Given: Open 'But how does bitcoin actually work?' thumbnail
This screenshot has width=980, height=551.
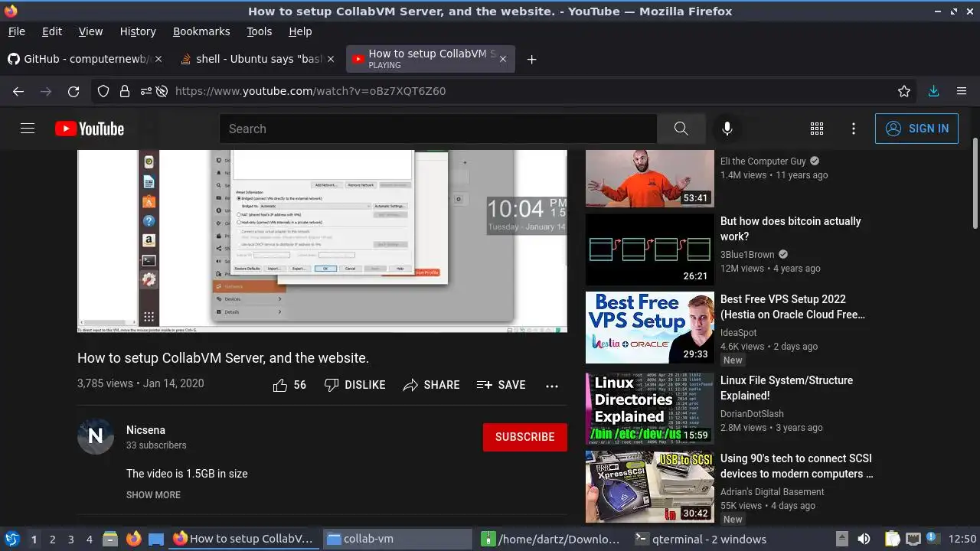Looking at the screenshot, I should click(650, 249).
